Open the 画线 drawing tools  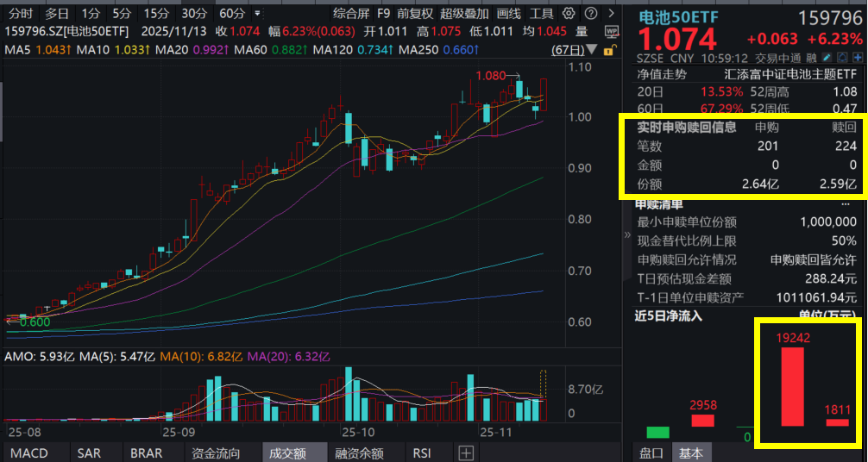[x=509, y=14]
